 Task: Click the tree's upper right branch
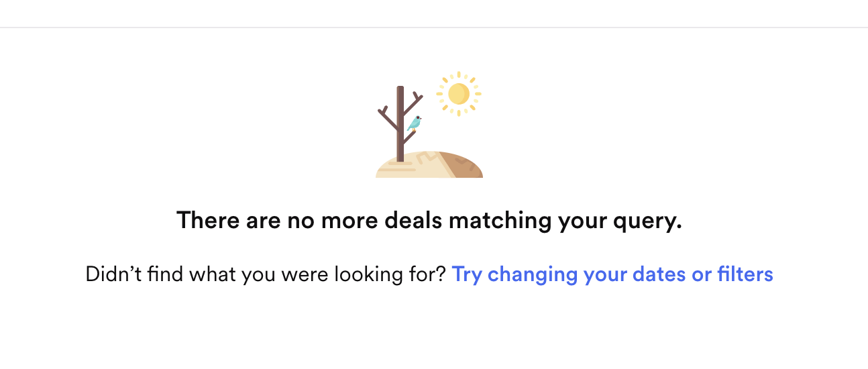(x=413, y=104)
